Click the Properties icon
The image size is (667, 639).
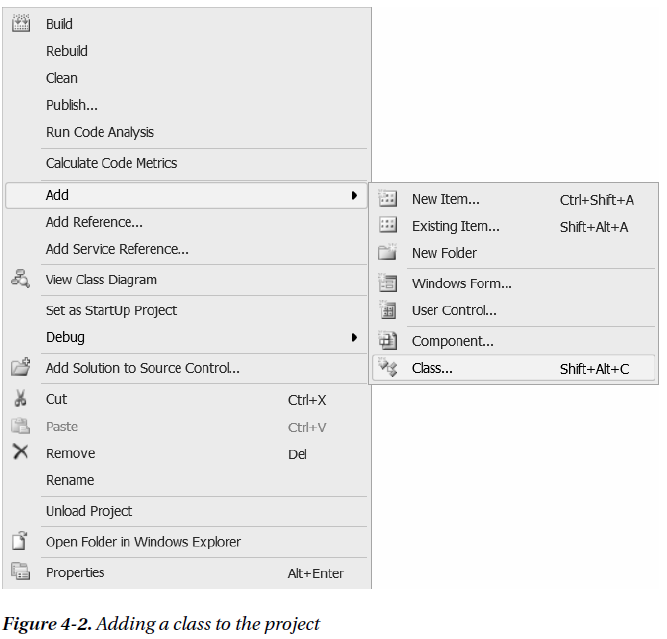(x=21, y=572)
